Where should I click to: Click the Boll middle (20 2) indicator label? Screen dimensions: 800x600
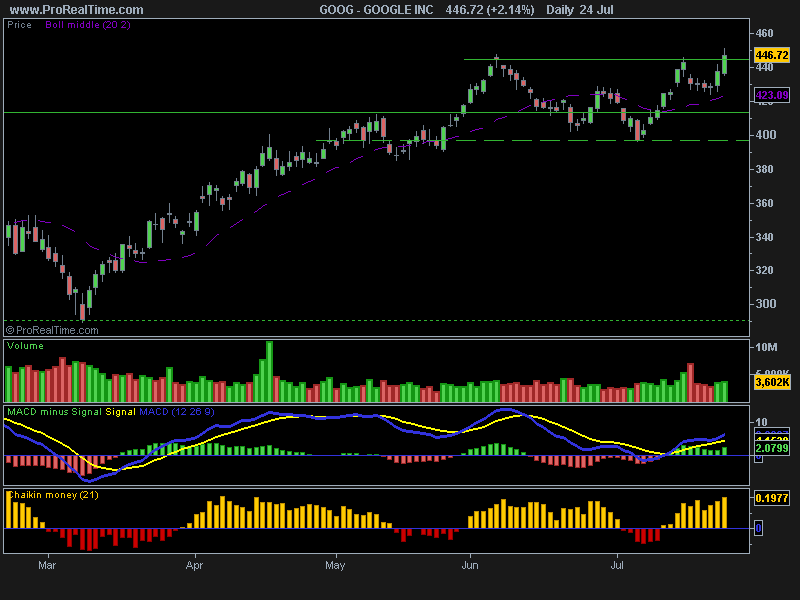click(88, 25)
